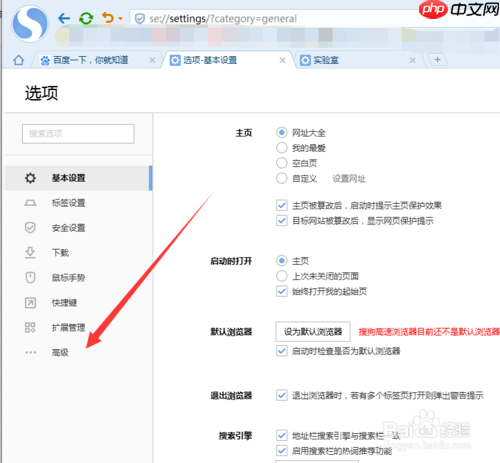Select 我的最爱 homepage radio button
Image resolution: width=500 pixels, height=463 pixels.
tap(282, 148)
